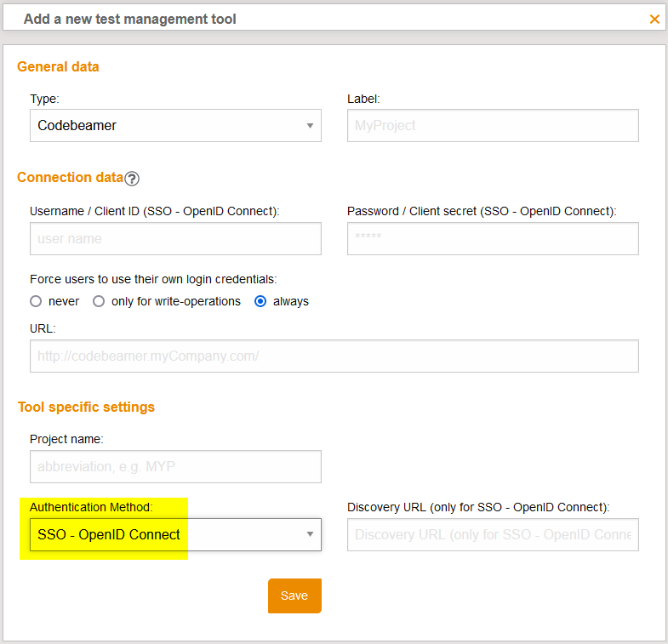This screenshot has width=668, height=644.
Task: Click the URL input field
Action: (x=334, y=356)
